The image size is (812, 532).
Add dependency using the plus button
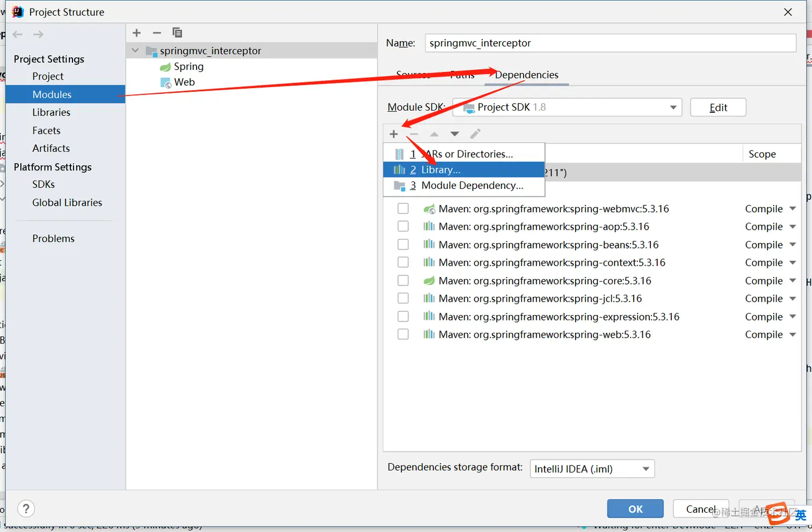[394, 134]
